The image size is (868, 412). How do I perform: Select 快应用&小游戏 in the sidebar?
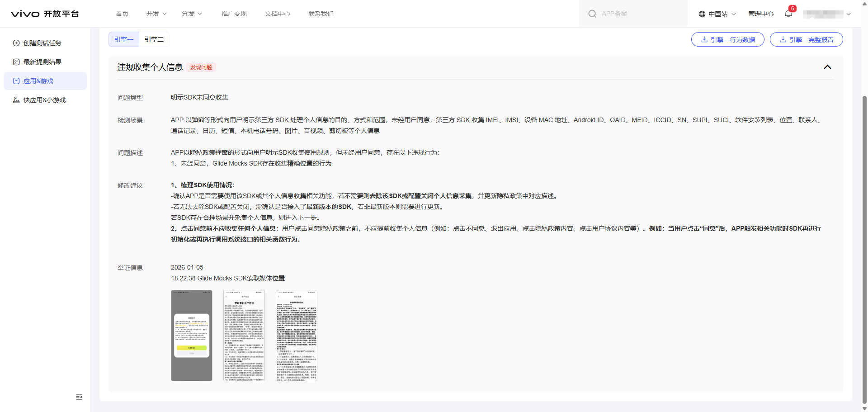point(44,100)
